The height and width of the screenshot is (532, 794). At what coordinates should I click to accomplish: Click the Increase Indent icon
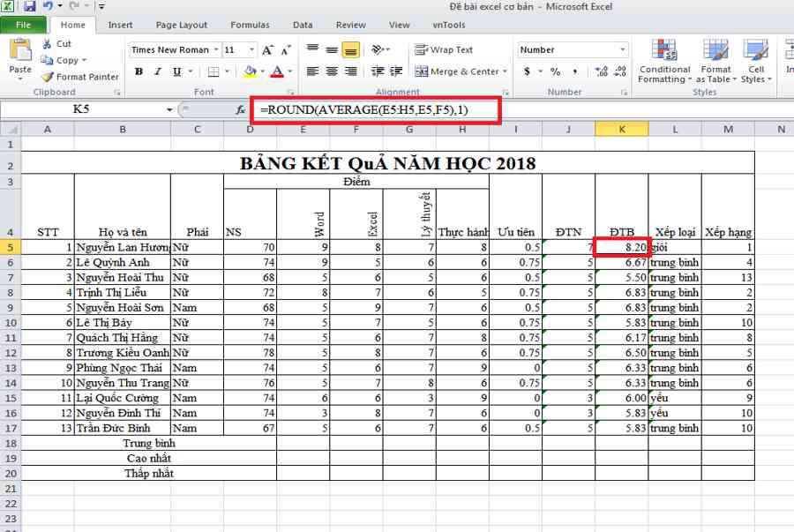point(396,71)
